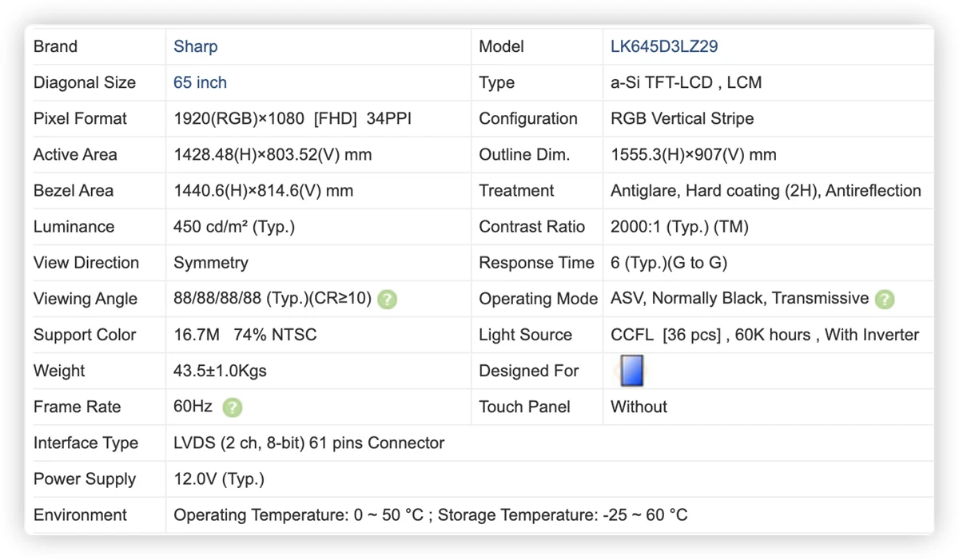Open the LK645D3LZ29 model link
The width and height of the screenshot is (959, 560).
click(x=664, y=46)
